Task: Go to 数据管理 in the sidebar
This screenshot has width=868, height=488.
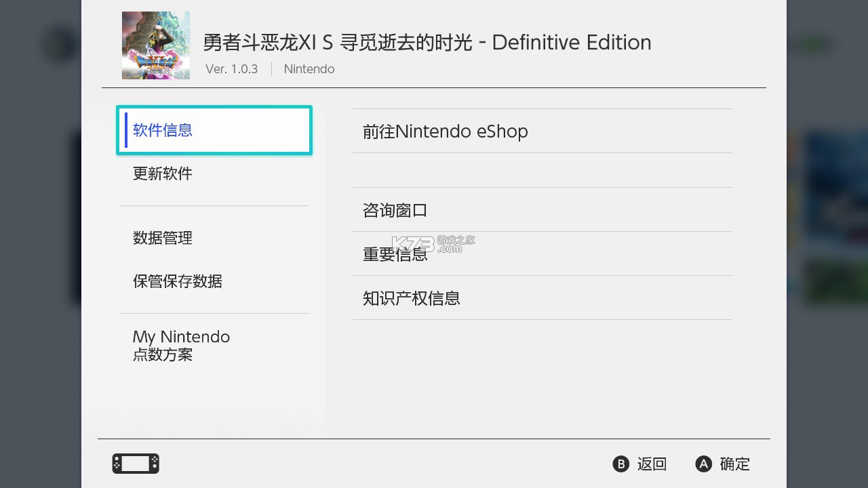Action: [163, 238]
